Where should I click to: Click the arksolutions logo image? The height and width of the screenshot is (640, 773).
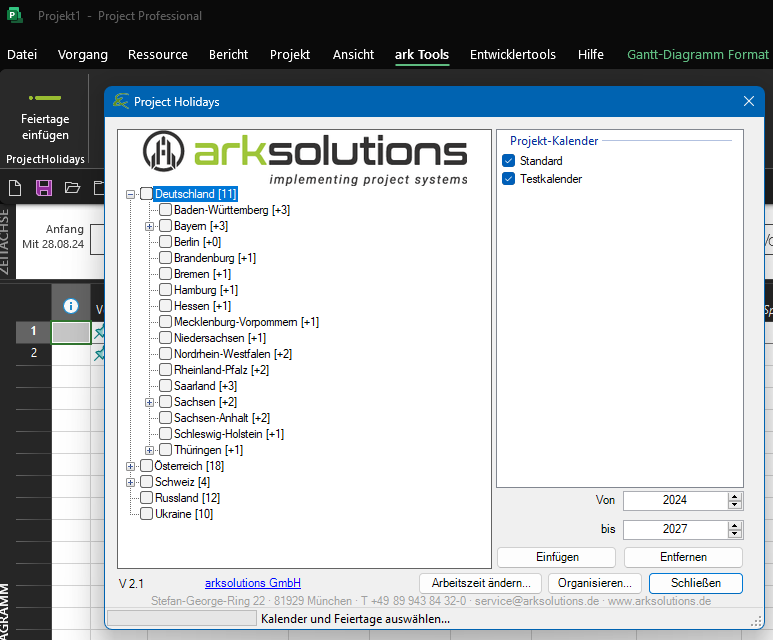[x=305, y=158]
